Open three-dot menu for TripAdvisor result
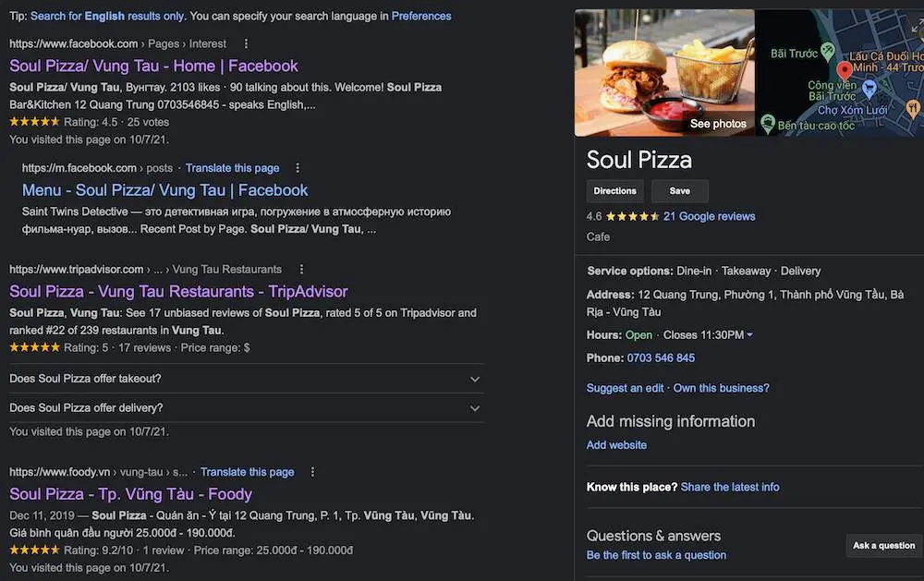The height and width of the screenshot is (581, 924). click(302, 270)
